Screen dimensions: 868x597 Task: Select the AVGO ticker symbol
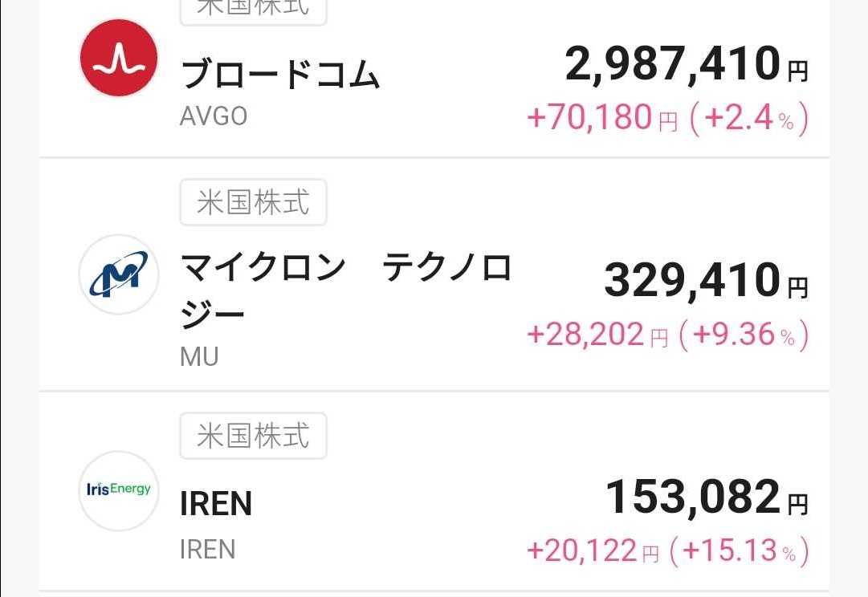point(214,117)
